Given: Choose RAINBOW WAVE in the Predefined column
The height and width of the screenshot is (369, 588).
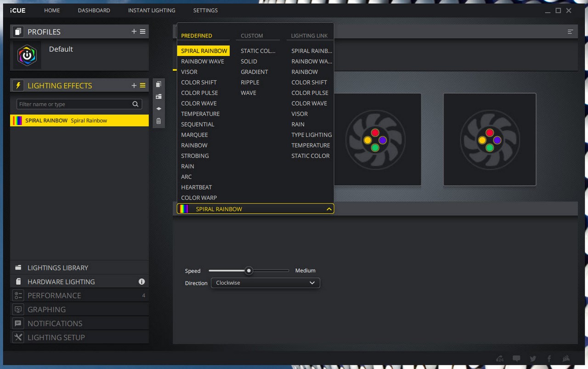Looking at the screenshot, I should coord(203,61).
